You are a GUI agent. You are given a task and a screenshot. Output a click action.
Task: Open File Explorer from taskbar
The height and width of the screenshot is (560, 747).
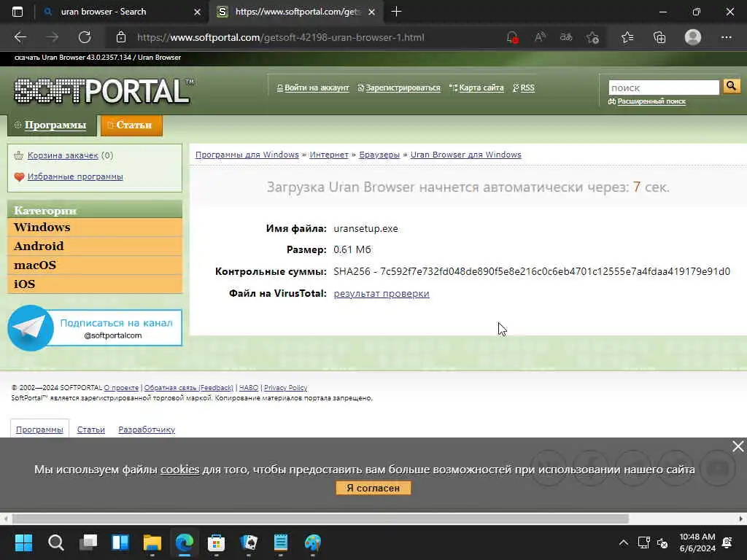(152, 542)
